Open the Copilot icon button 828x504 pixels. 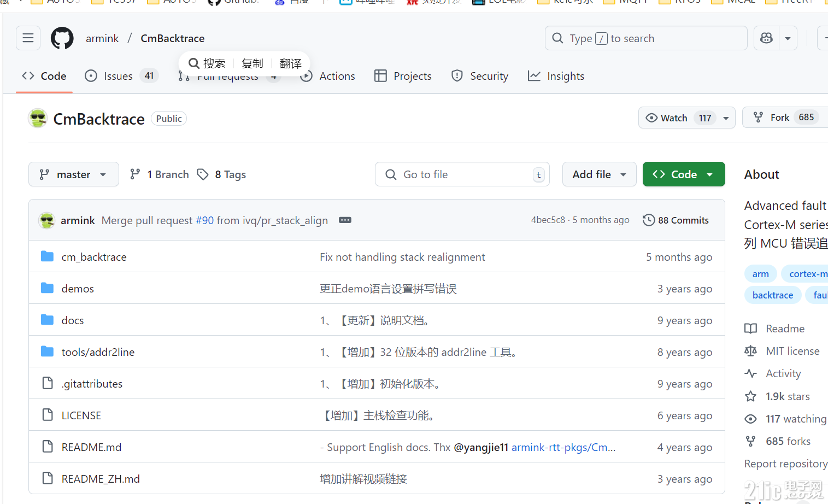[766, 38]
